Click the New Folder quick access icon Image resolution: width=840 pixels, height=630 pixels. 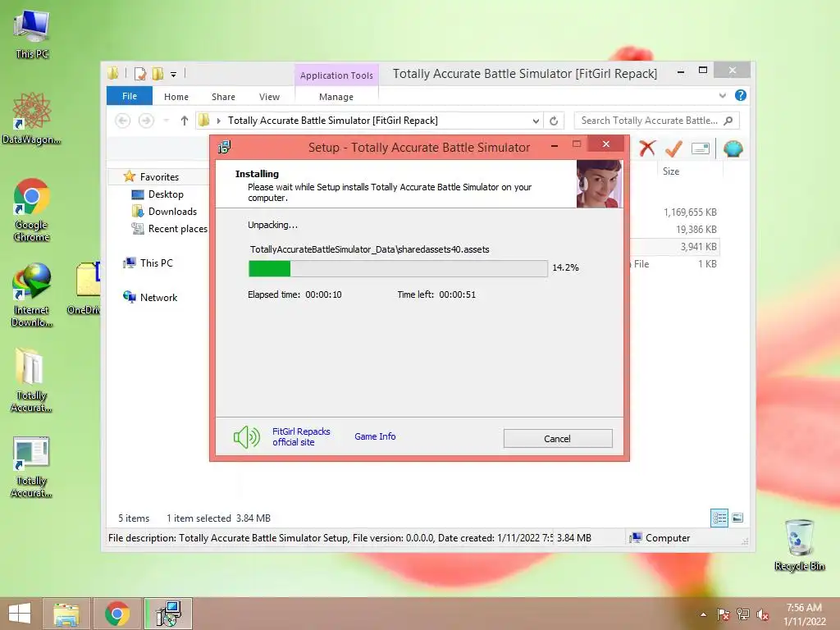157,74
